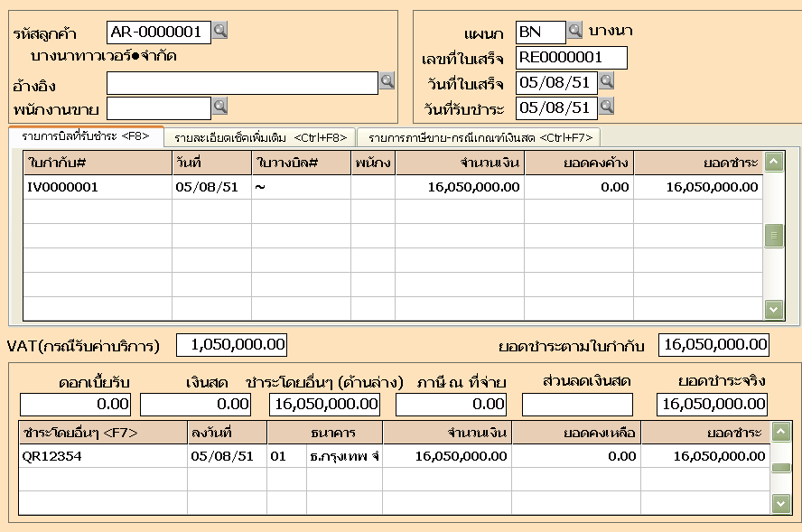Open รายละเอียดเช็คเพิ่มเติม <Ctrl+F8> tab
The image size is (802, 532).
pos(260,137)
